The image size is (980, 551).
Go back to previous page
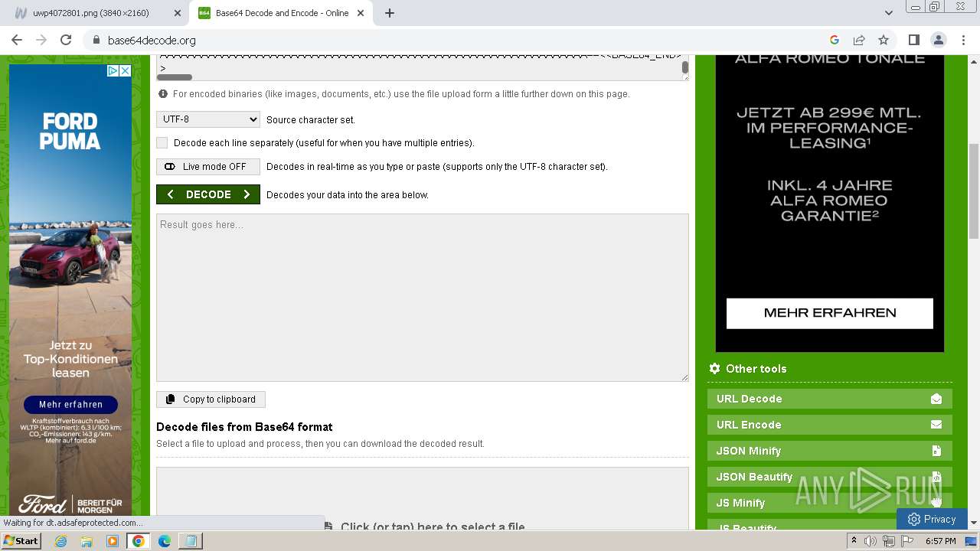(x=17, y=40)
